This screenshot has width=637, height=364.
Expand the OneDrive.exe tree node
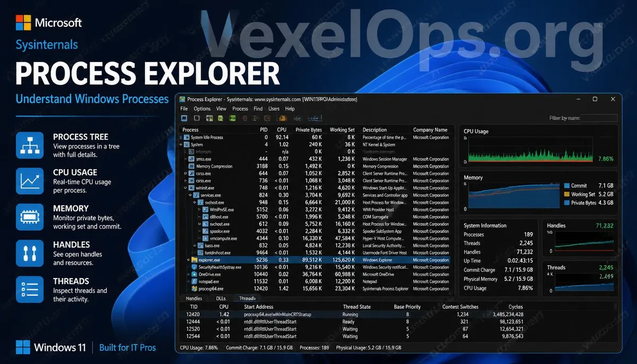(x=188, y=274)
